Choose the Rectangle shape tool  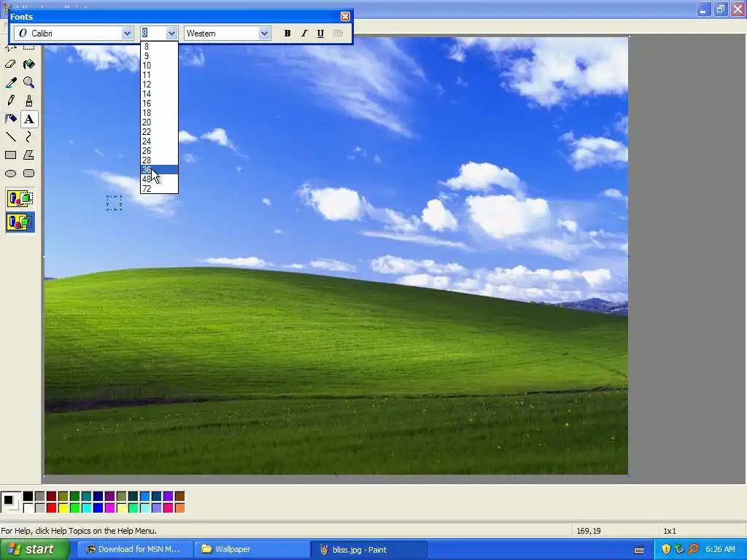click(x=10, y=155)
